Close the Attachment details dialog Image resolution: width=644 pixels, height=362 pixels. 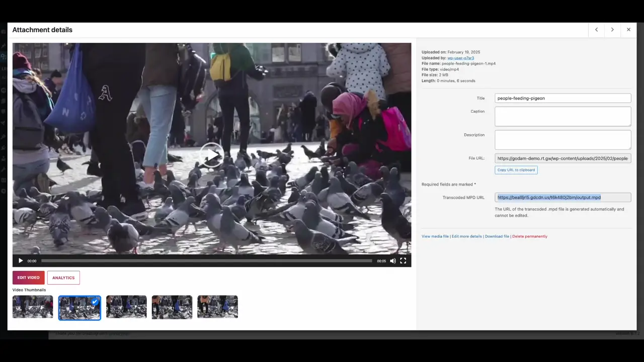(628, 30)
